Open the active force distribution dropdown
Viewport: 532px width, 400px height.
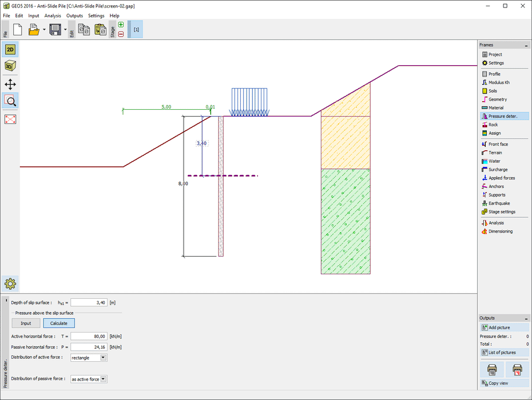103,358
